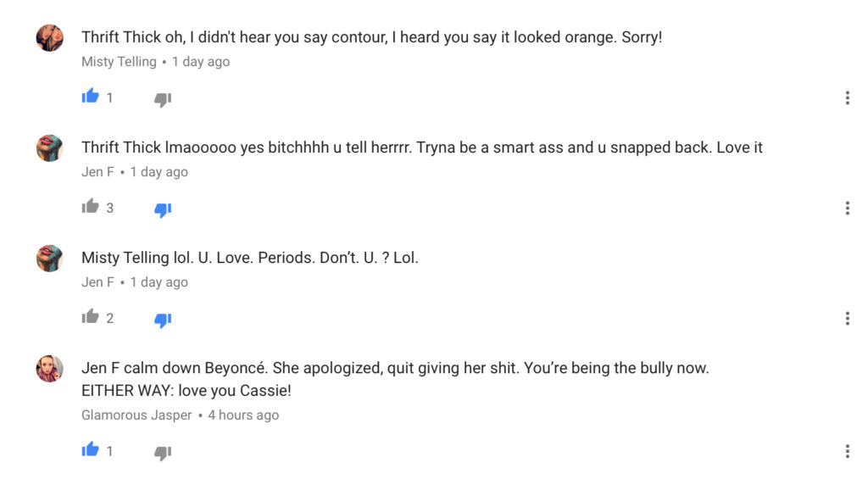
Task: Click Jen F's avatar beside "Love. Periods." comment
Action: (50, 258)
